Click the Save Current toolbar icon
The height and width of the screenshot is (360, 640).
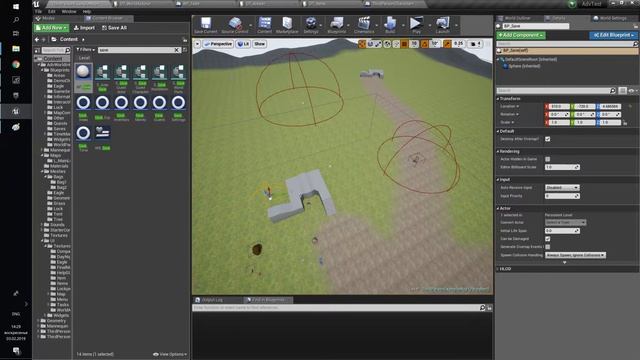click(206, 24)
